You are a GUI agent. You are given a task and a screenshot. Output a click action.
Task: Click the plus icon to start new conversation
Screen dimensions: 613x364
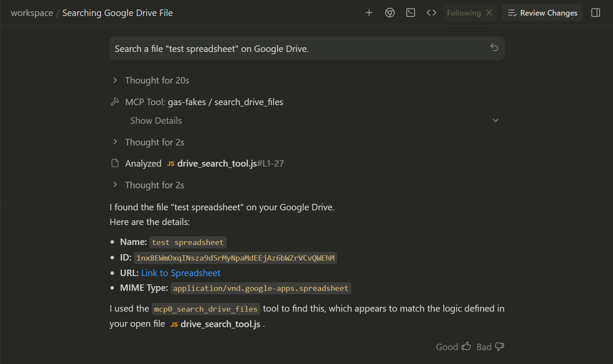pos(369,13)
